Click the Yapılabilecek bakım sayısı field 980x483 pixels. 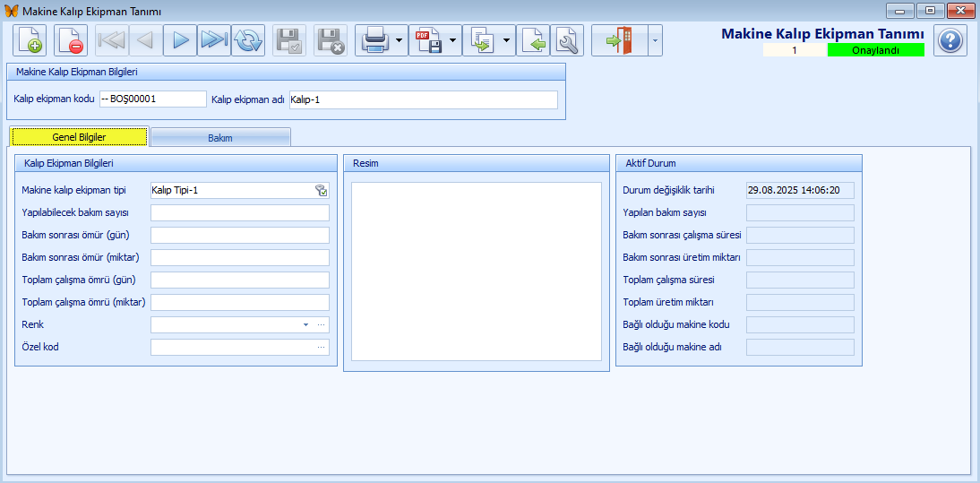click(239, 213)
